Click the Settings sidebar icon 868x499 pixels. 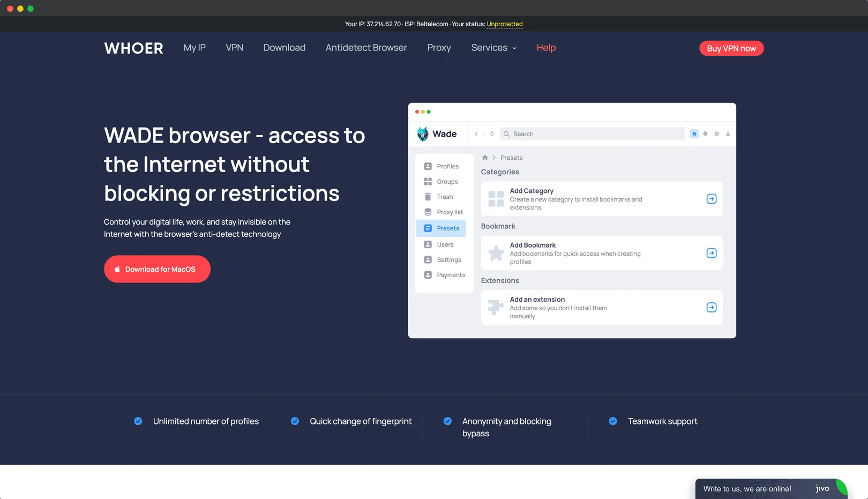click(428, 259)
